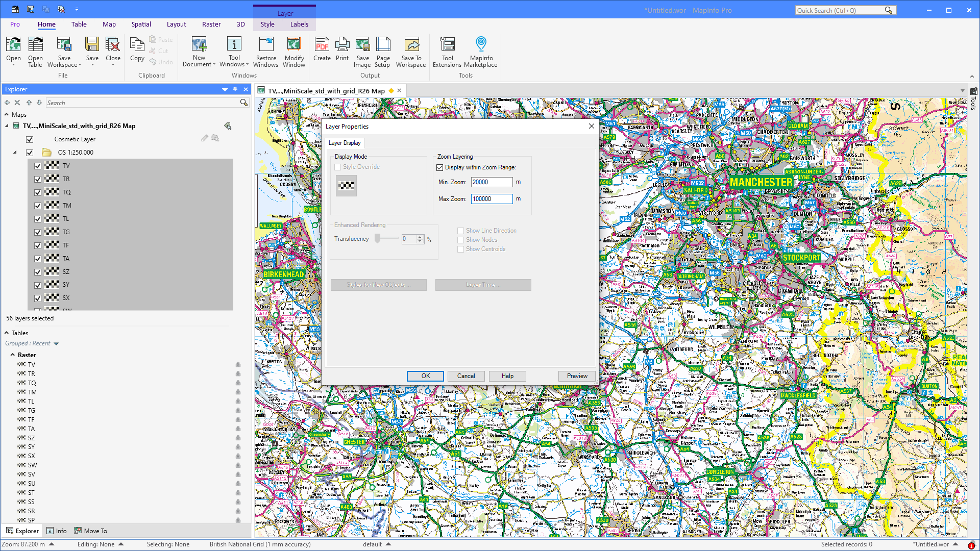Click the Min. Zoom input field

point(492,182)
